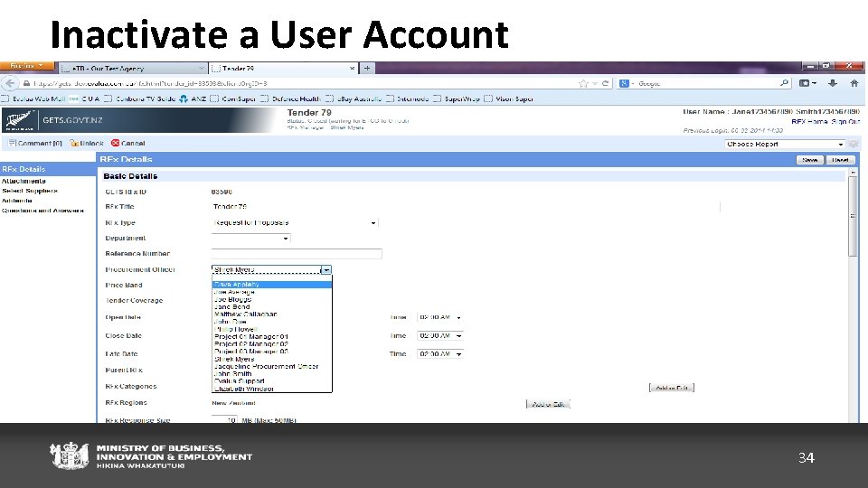Click the Sign Out link
This screenshot has height=488, width=868.
coord(845,122)
